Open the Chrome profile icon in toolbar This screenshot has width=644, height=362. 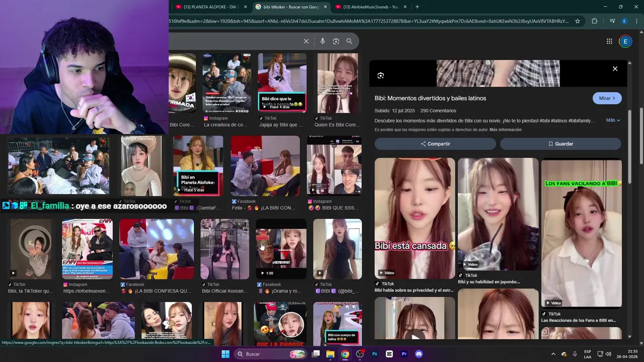pos(624,21)
